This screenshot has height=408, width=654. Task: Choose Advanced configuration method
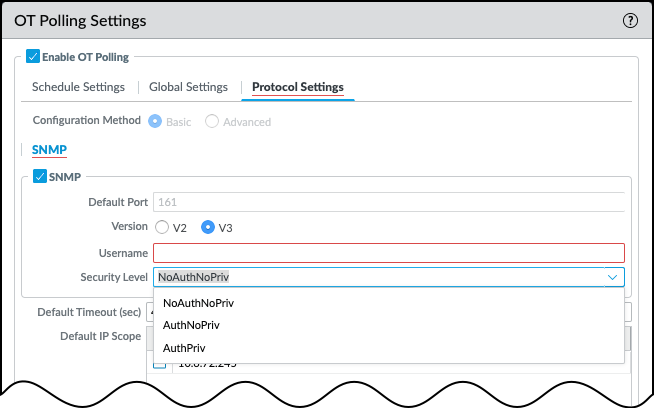(212, 121)
